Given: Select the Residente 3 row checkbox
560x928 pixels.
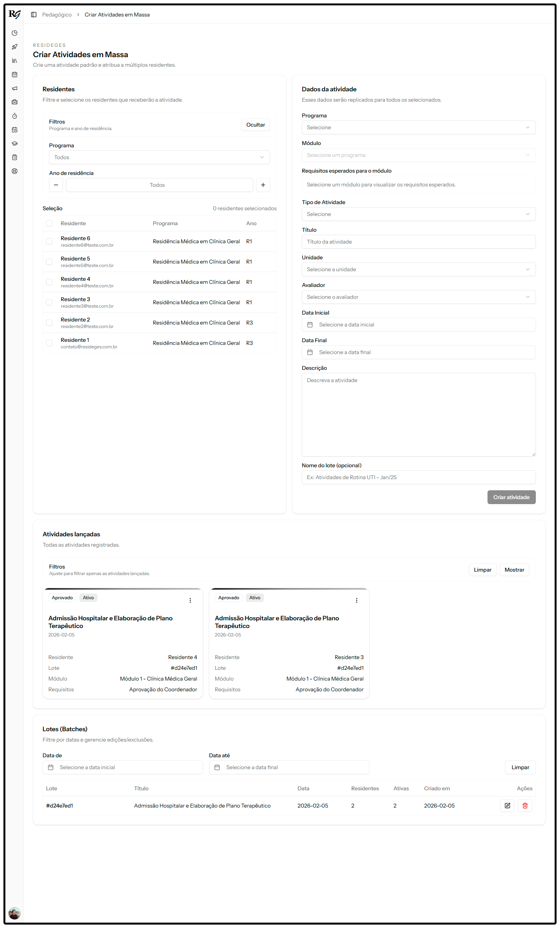Looking at the screenshot, I should 49,302.
